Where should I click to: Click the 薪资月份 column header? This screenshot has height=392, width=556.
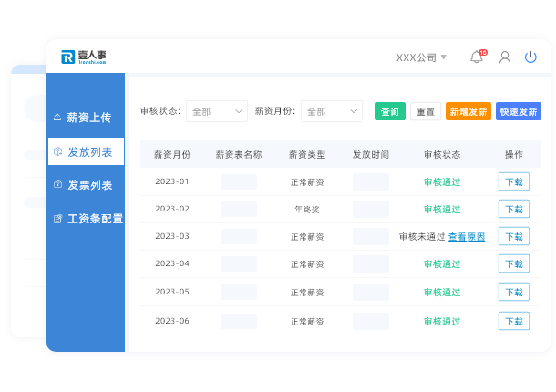172,155
